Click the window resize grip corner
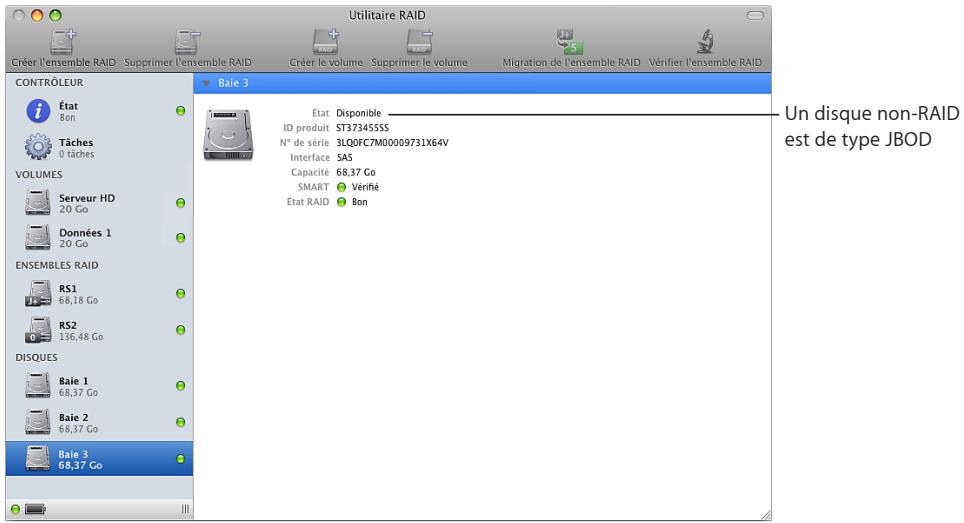The image size is (964, 523). coord(765,515)
